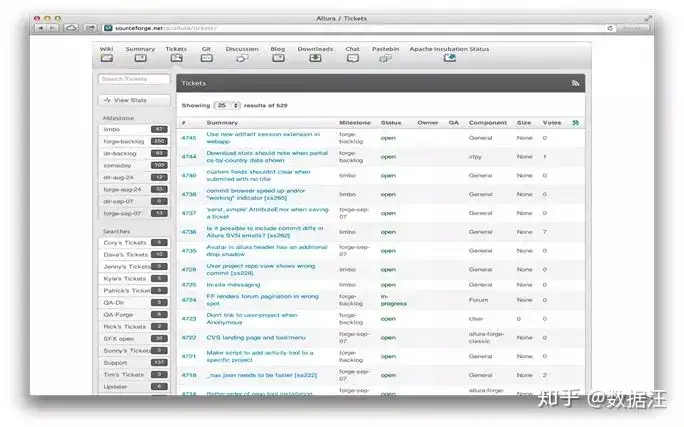Open ticket 'User project repo view shows wrong'

[261, 269]
